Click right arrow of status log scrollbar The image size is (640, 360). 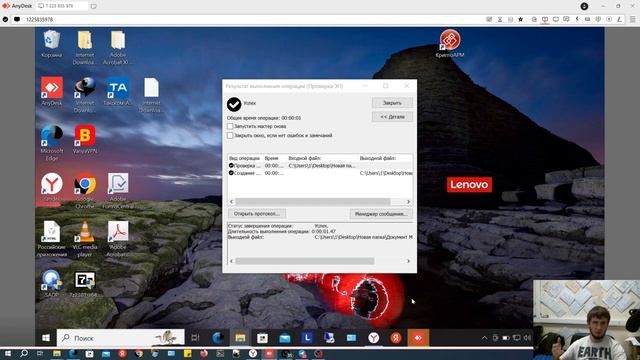(408, 261)
